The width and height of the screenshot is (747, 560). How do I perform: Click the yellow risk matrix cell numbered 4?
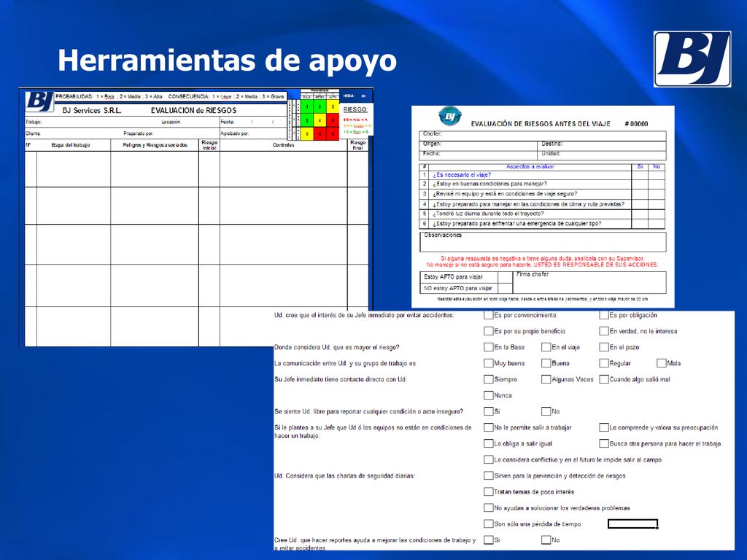[x=320, y=120]
